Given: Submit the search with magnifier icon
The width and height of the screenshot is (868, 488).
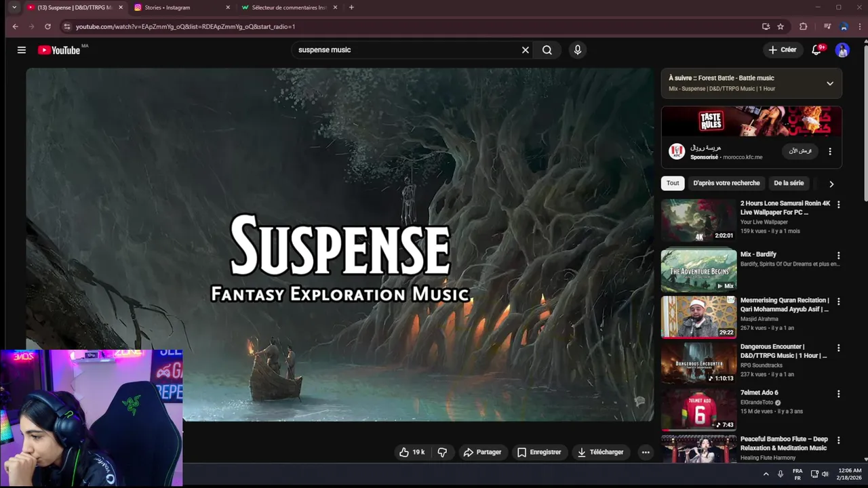Looking at the screenshot, I should click(547, 49).
